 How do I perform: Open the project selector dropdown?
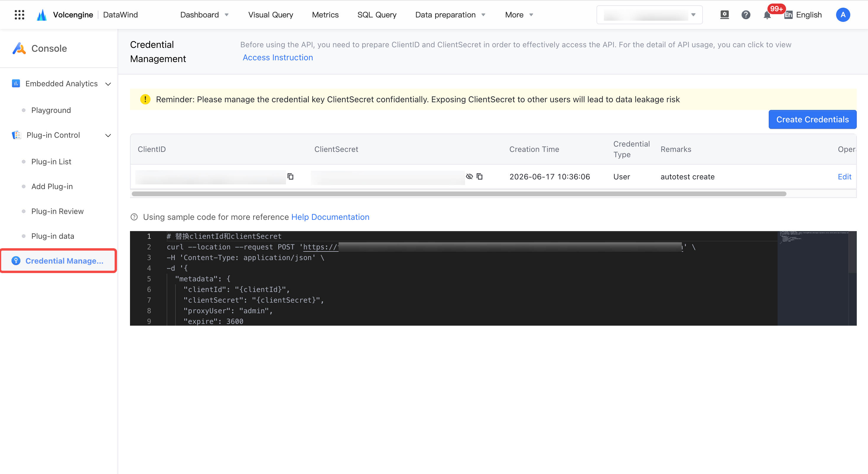click(649, 15)
